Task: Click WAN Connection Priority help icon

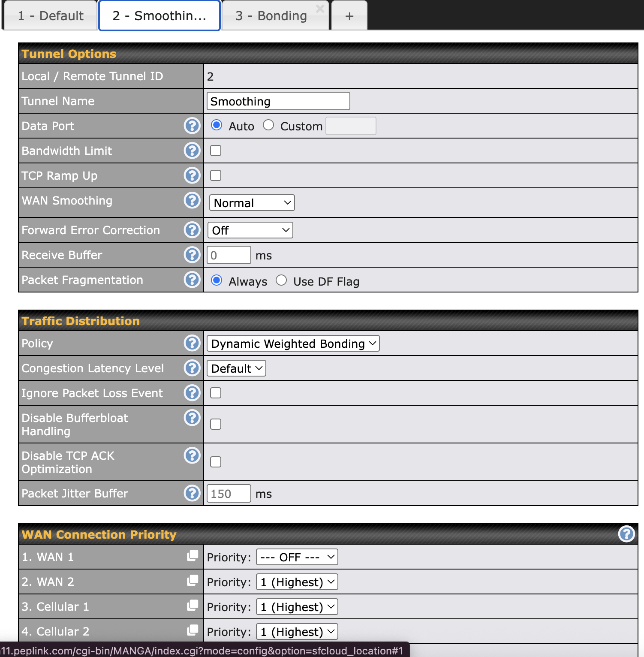Action: [626, 534]
